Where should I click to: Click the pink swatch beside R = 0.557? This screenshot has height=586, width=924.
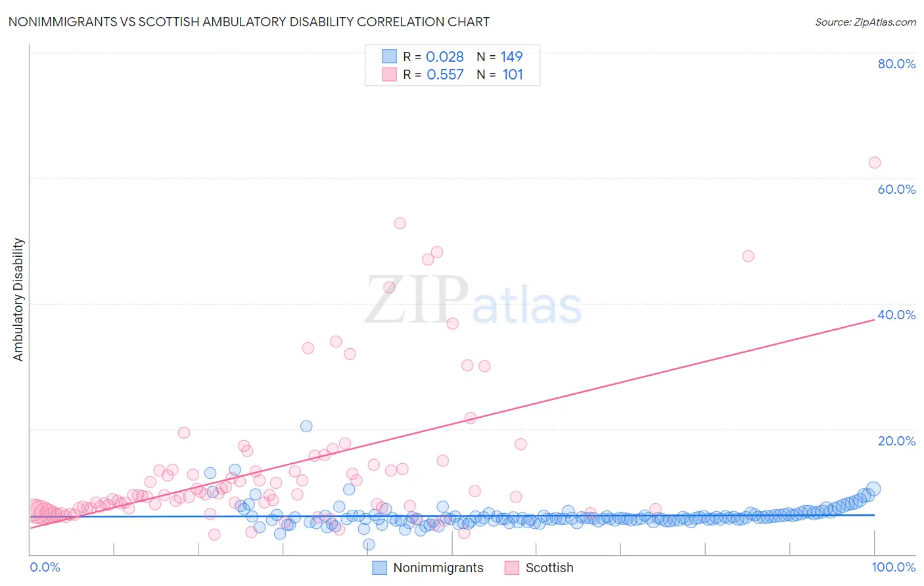pos(389,74)
